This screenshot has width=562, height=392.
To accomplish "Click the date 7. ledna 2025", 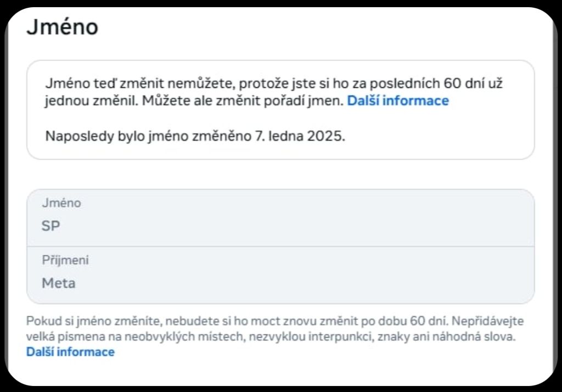I will (x=300, y=136).
